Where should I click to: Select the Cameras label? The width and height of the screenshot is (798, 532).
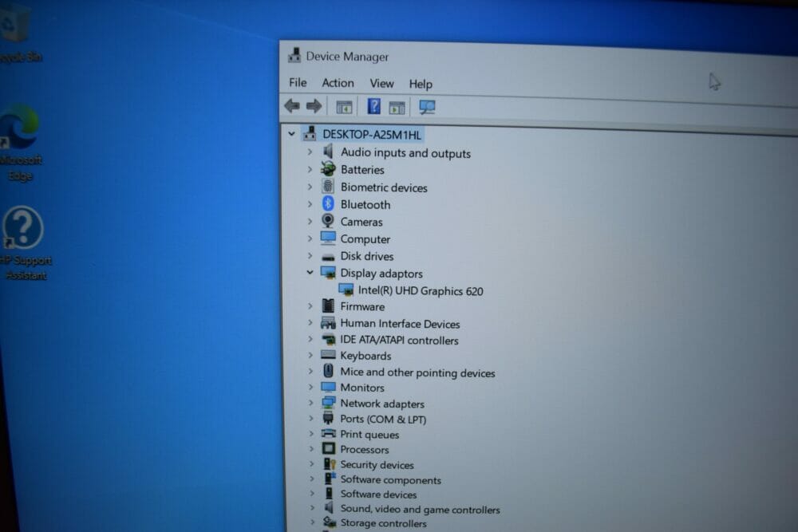click(361, 222)
